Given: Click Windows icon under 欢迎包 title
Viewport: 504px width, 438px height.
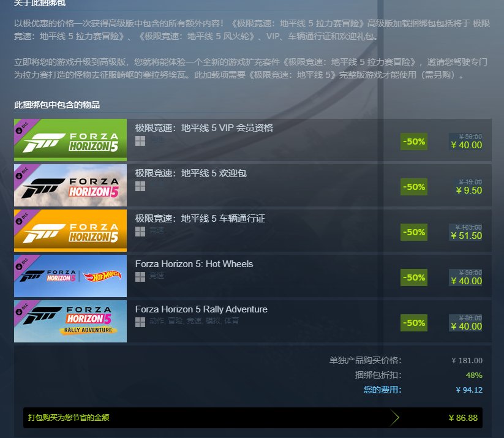Looking at the screenshot, I should pos(140,186).
